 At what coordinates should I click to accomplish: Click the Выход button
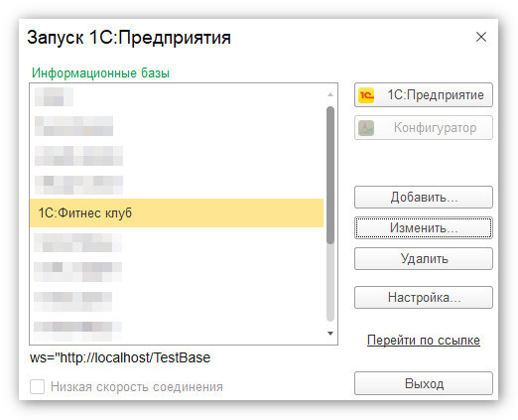tap(423, 383)
